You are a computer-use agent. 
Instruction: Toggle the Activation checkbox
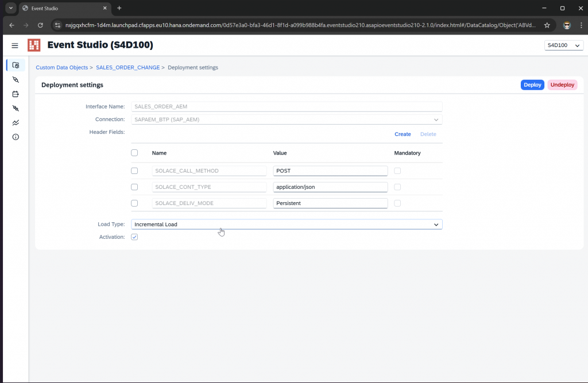click(134, 237)
